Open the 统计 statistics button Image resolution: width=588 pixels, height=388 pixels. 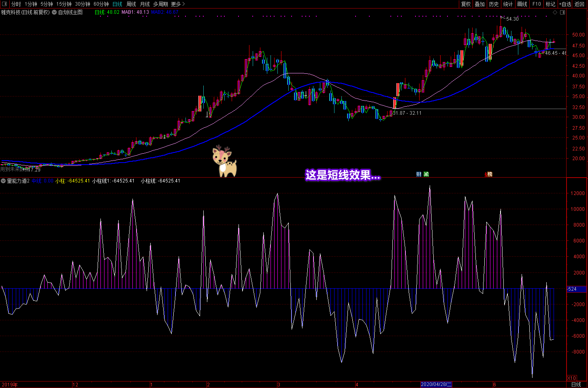(x=508, y=4)
